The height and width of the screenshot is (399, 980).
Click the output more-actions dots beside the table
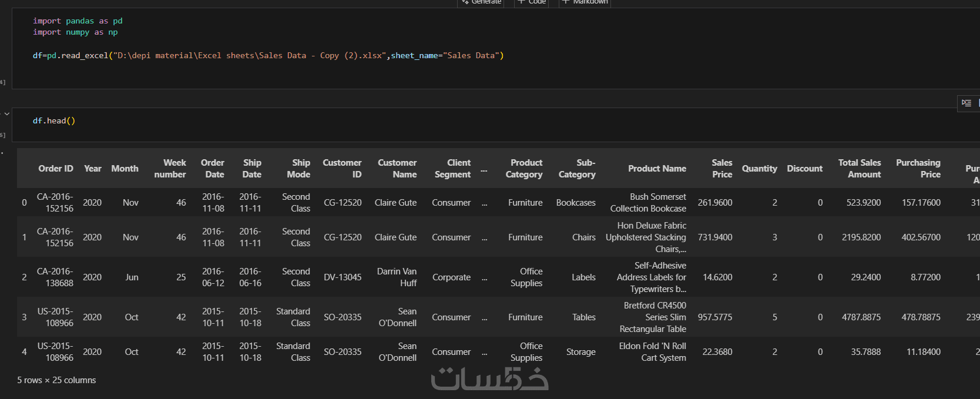pyautogui.click(x=2, y=153)
